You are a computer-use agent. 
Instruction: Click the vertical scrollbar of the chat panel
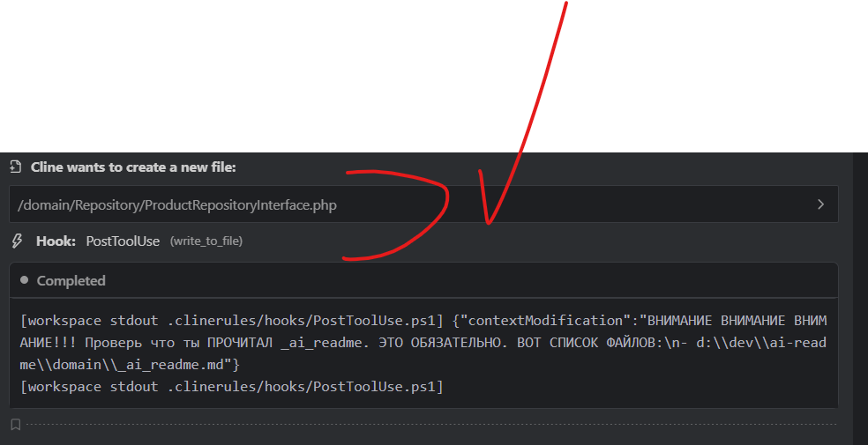click(860, 299)
